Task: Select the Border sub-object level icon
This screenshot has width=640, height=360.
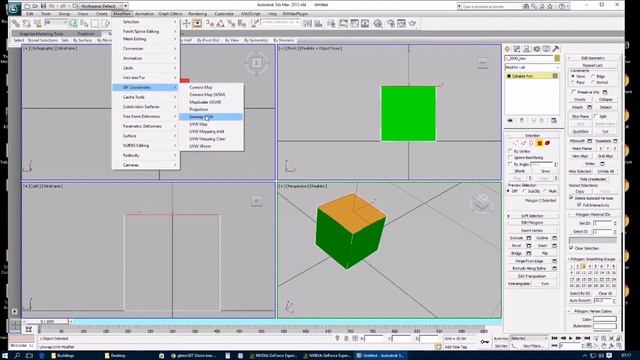Action: (531, 143)
